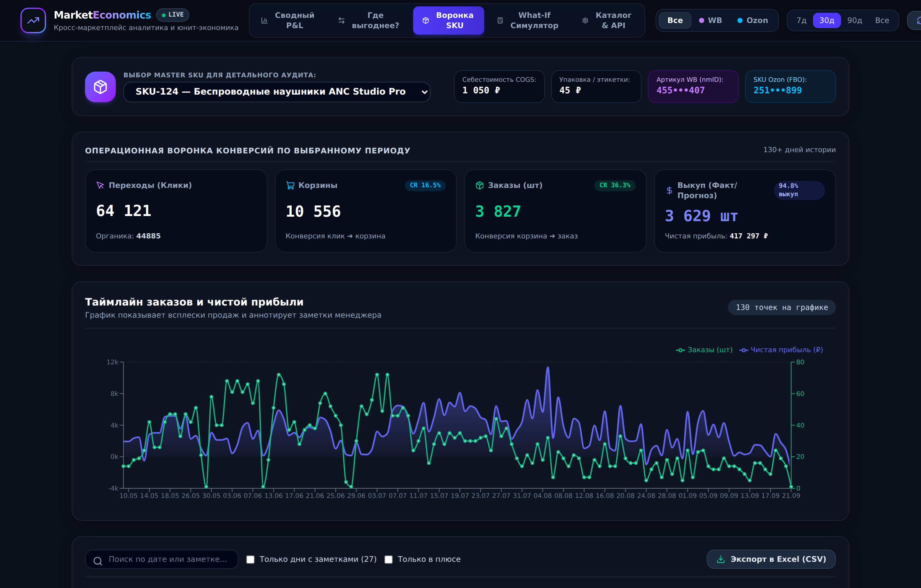Click SKU Ozon (FBO) value 251•••899
921x588 pixels.
[777, 91]
